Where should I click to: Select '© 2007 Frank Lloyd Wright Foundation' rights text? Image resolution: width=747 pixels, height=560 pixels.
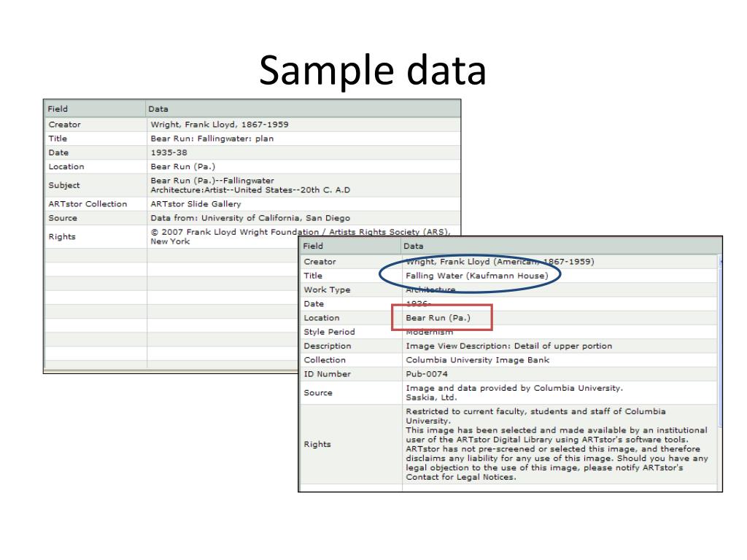[x=234, y=232]
